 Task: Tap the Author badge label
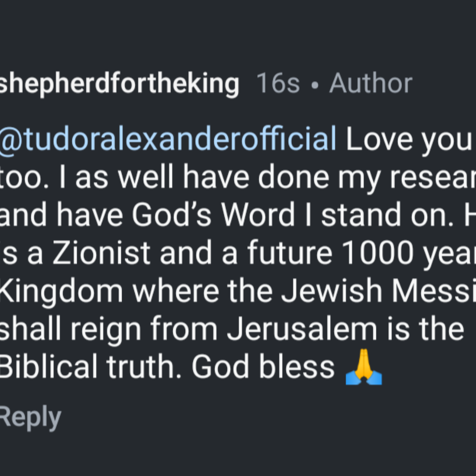pyautogui.click(x=371, y=83)
